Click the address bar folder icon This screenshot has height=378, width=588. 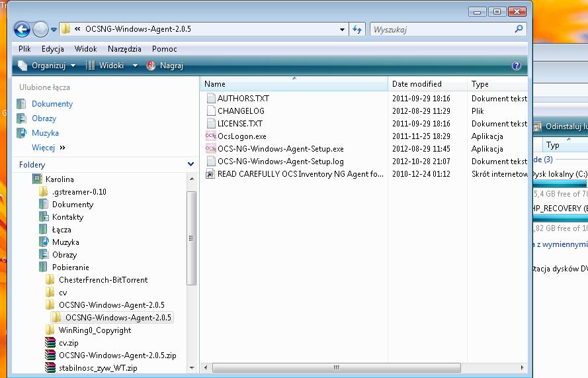[65, 29]
